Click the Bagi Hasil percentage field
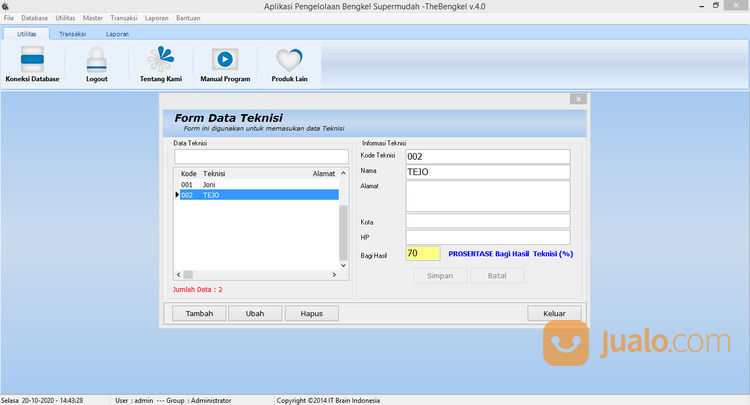 click(422, 254)
